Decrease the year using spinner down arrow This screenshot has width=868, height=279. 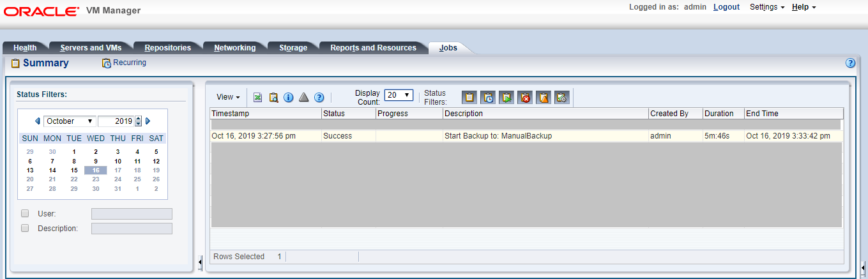pyautogui.click(x=139, y=123)
